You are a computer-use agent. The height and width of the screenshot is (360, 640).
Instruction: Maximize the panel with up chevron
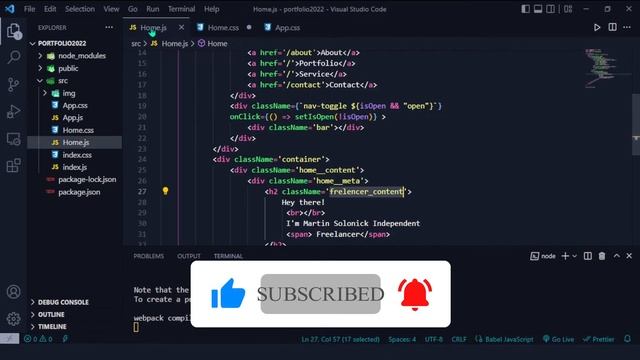(x=616, y=256)
